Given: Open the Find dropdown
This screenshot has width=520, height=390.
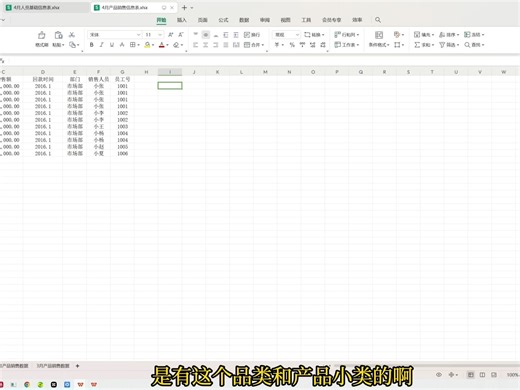Looking at the screenshot, I should pyautogui.click(x=474, y=45).
